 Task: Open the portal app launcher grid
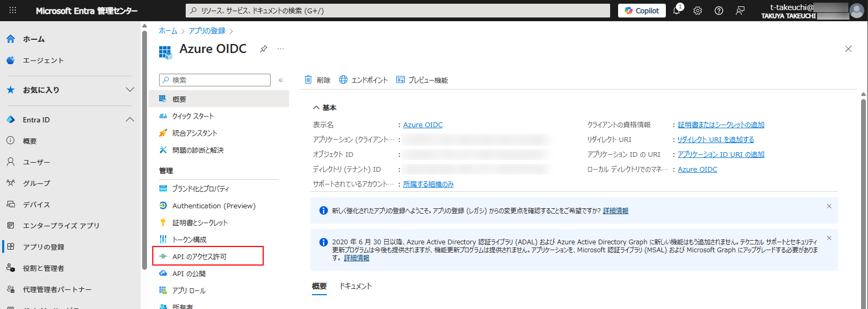pyautogui.click(x=13, y=11)
